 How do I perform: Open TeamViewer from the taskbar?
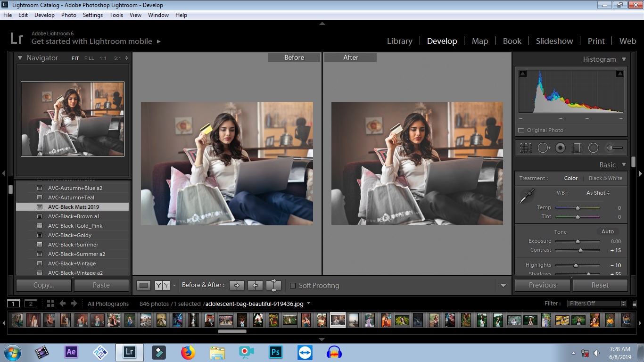305,352
